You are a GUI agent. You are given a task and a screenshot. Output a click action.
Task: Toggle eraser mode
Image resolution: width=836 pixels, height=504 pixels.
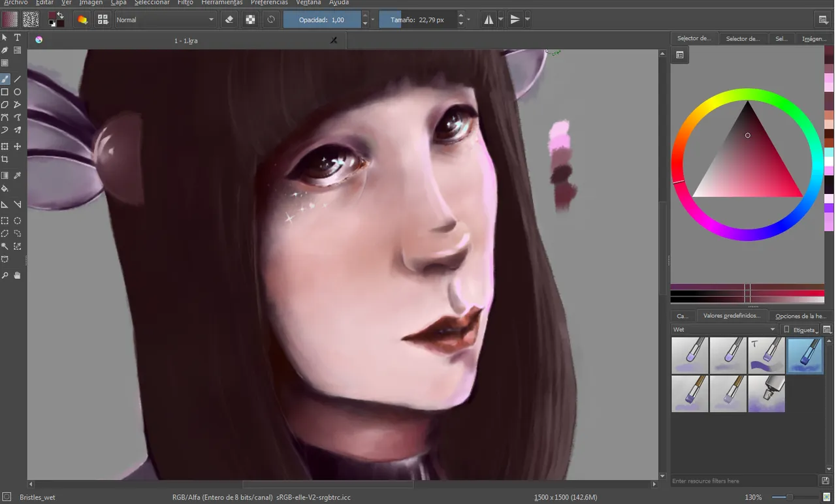click(x=229, y=20)
